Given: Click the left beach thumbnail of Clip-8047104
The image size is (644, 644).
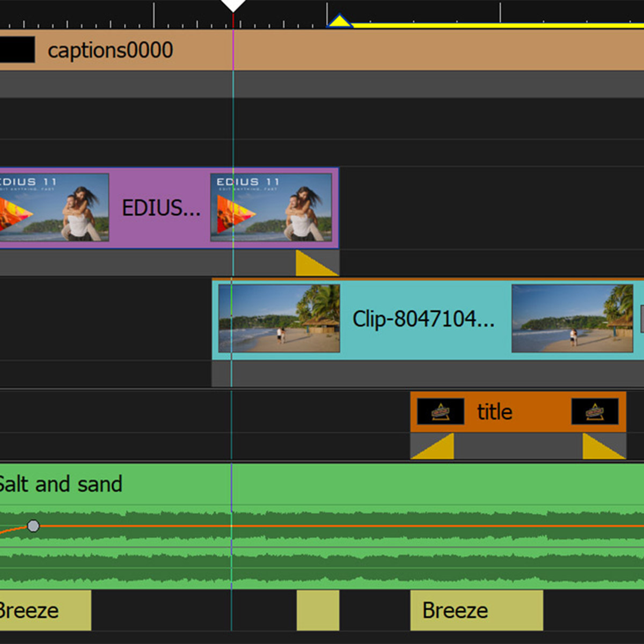Looking at the screenshot, I should (279, 319).
